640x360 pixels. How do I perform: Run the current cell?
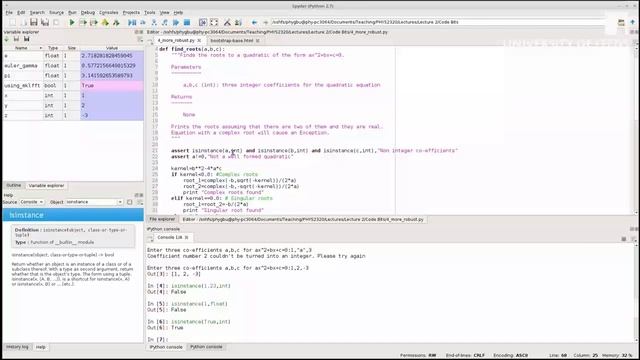tap(83, 22)
